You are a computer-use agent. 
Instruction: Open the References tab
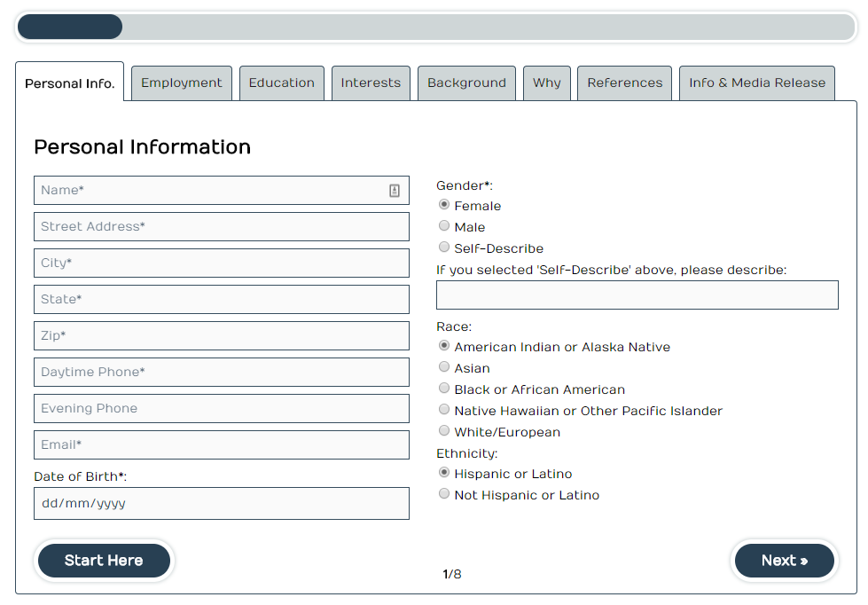[x=624, y=83]
